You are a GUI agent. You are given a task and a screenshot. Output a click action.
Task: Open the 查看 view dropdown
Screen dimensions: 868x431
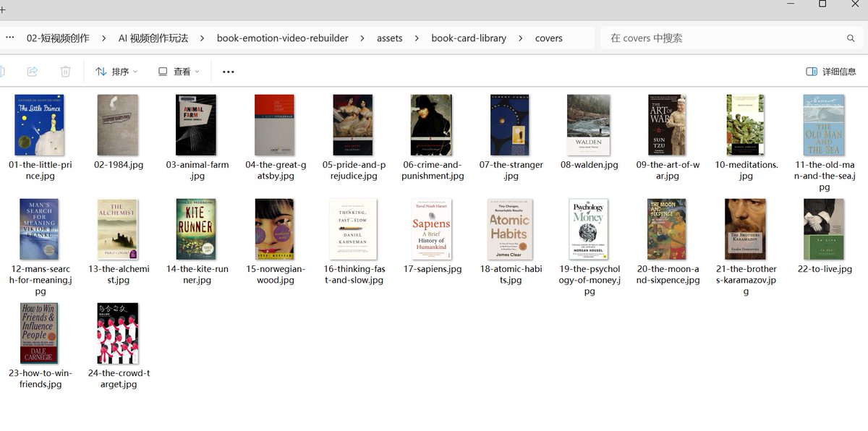click(178, 72)
